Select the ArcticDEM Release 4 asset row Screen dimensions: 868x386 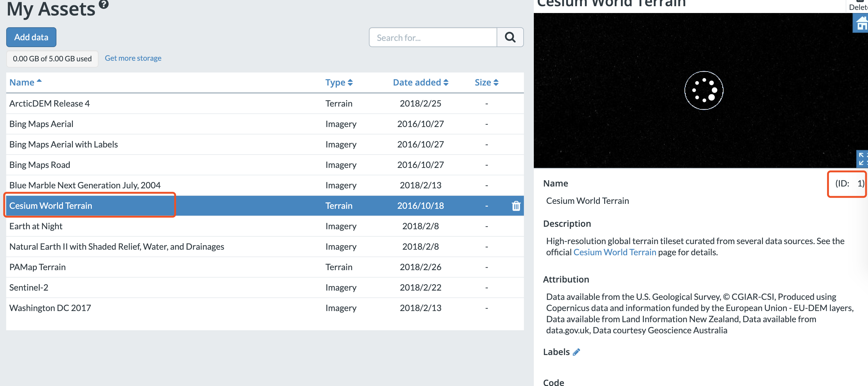[50, 103]
